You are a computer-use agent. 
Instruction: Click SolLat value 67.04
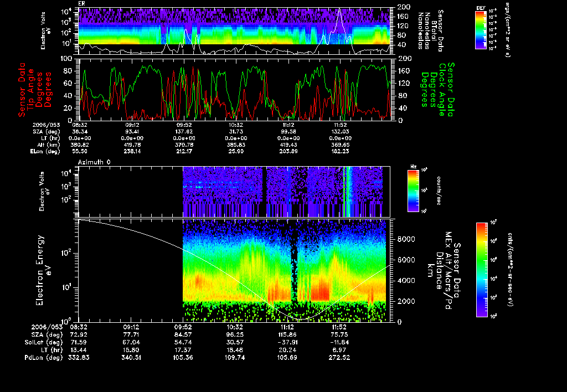(131, 342)
